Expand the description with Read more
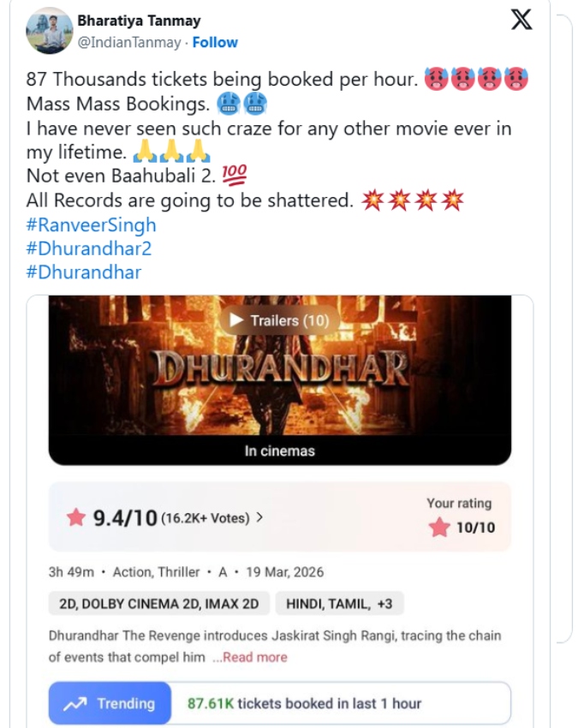This screenshot has height=728, width=578. [250, 657]
